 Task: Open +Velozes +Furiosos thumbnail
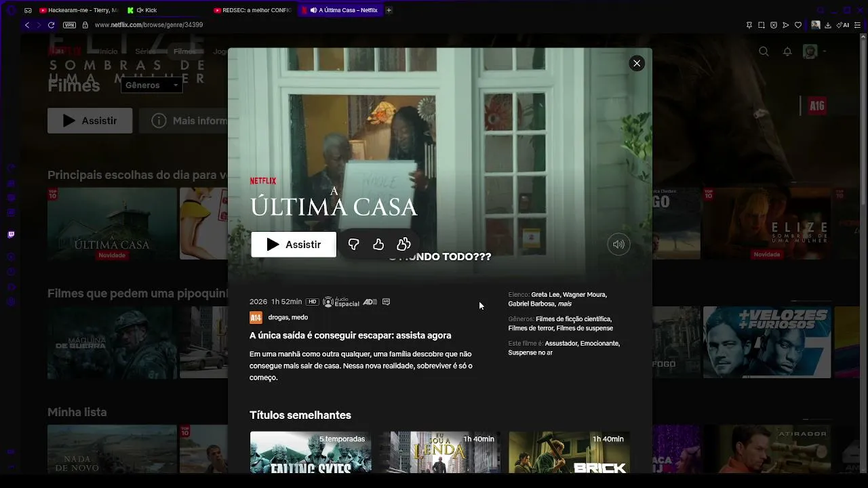(767, 342)
